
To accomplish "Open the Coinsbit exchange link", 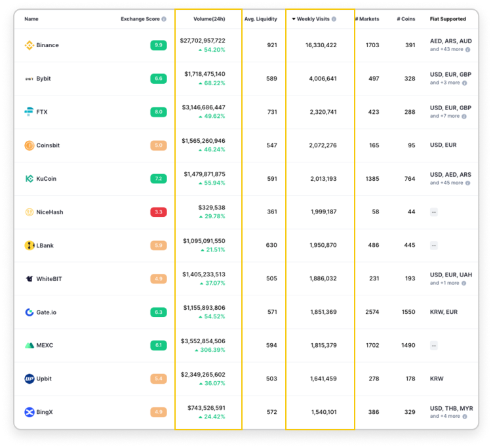I will click(48, 145).
